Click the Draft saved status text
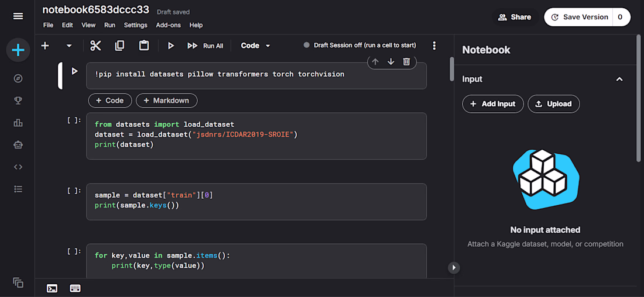The image size is (644, 297). pyautogui.click(x=173, y=12)
